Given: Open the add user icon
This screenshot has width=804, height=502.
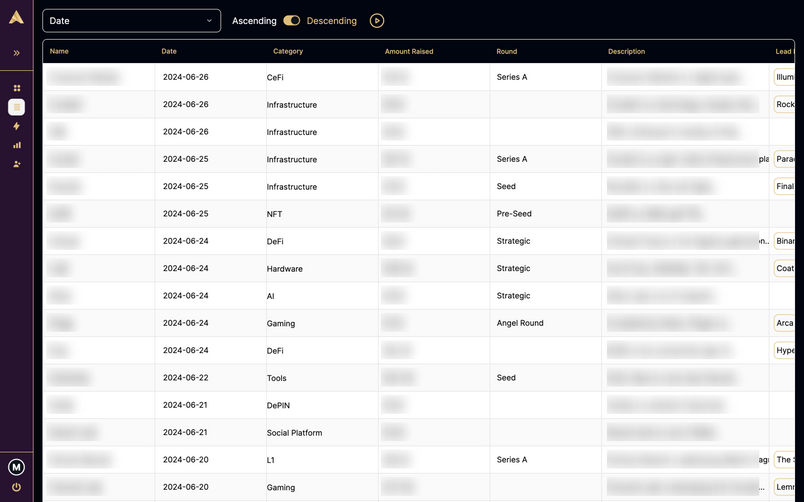Looking at the screenshot, I should [x=16, y=164].
